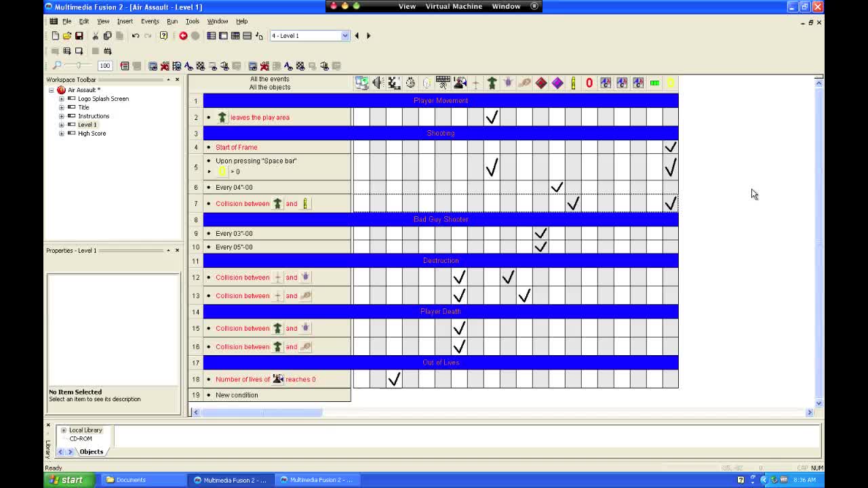Screen dimensions: 868x488
Task: Toggle row 13 check under tan enemy column
Action: 524,296
